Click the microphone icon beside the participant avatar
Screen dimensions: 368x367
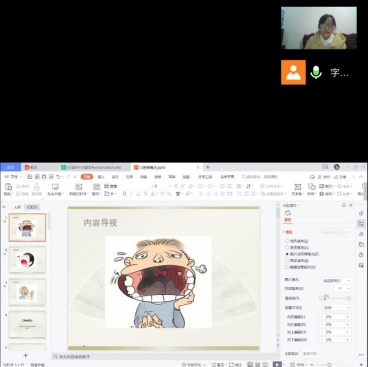point(316,72)
